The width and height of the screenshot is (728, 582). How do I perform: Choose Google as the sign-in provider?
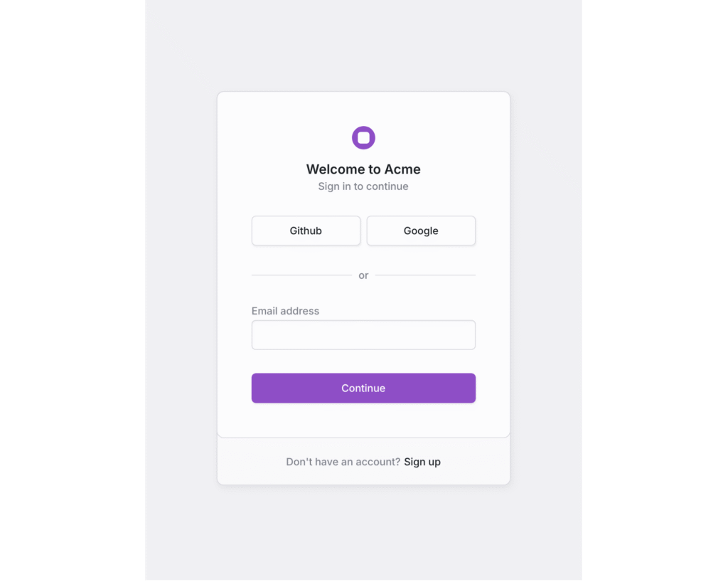(x=421, y=231)
